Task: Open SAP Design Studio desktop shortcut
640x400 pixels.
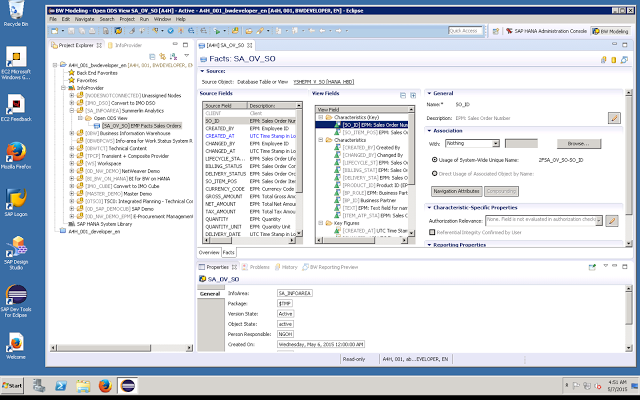Action: pyautogui.click(x=16, y=253)
